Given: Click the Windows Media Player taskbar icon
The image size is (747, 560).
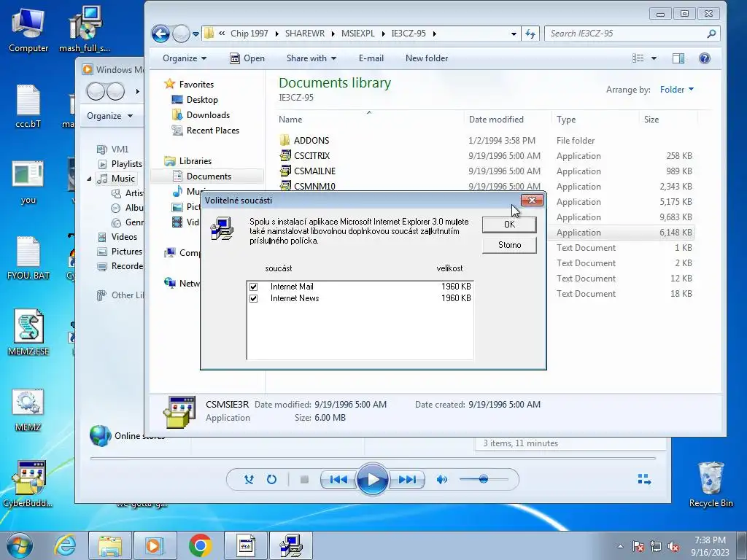Looking at the screenshot, I should (155, 545).
